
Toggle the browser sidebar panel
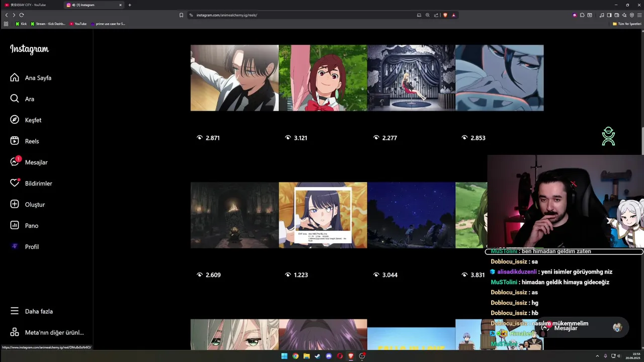609,15
